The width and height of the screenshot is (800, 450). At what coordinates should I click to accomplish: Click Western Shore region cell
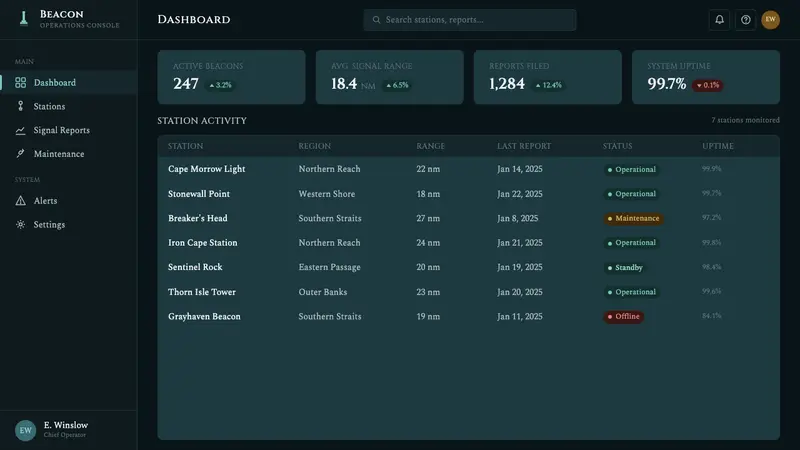point(327,194)
